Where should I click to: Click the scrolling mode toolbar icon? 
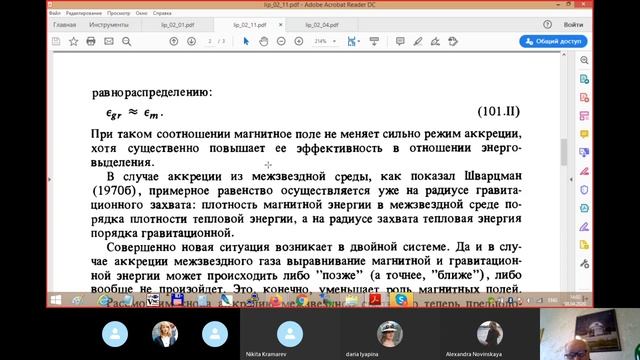[x=374, y=41]
